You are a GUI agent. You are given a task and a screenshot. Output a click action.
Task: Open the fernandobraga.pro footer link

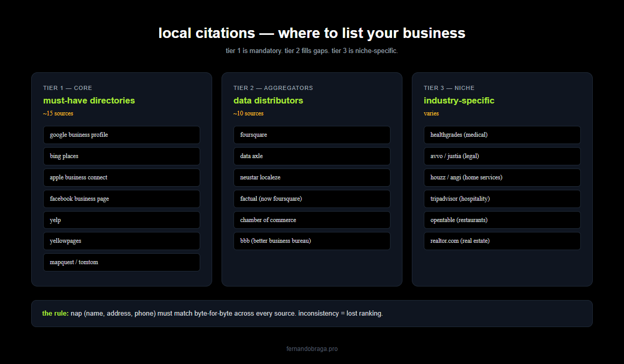click(312, 349)
